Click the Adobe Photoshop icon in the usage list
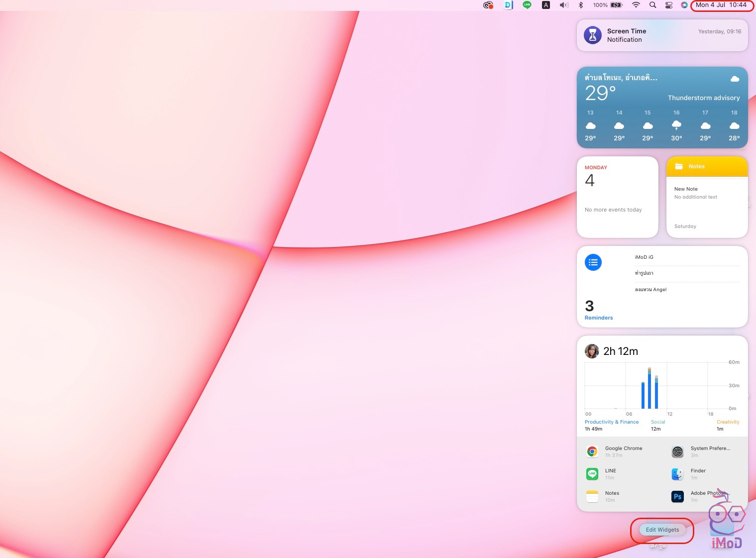This screenshot has height=558, width=756. pos(677,496)
